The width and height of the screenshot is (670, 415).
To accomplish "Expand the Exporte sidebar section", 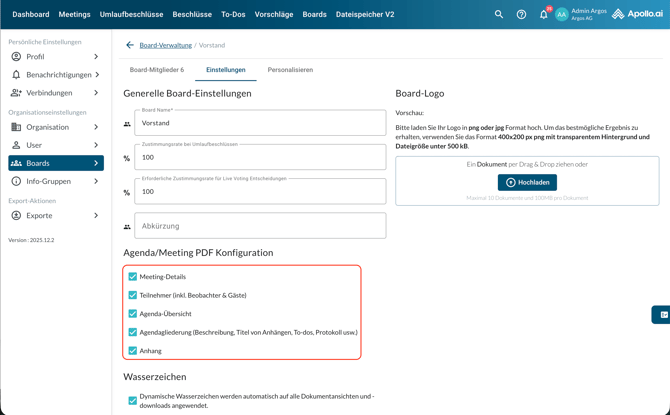I will 96,216.
